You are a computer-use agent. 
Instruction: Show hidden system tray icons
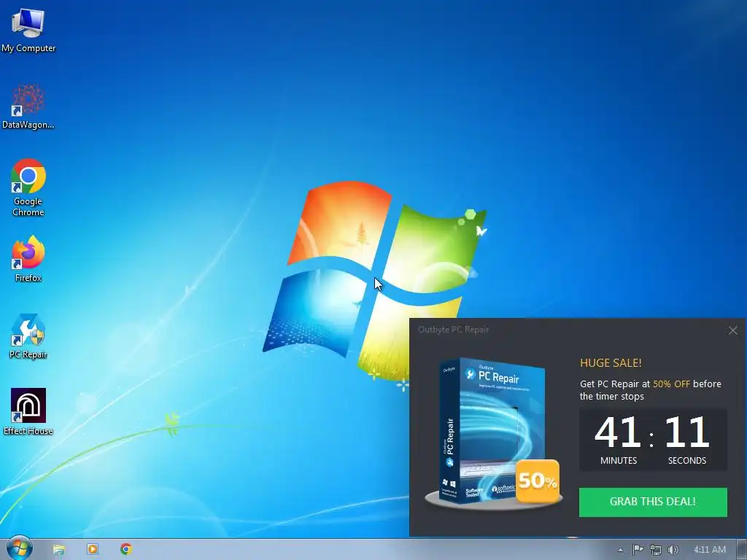tap(620, 550)
